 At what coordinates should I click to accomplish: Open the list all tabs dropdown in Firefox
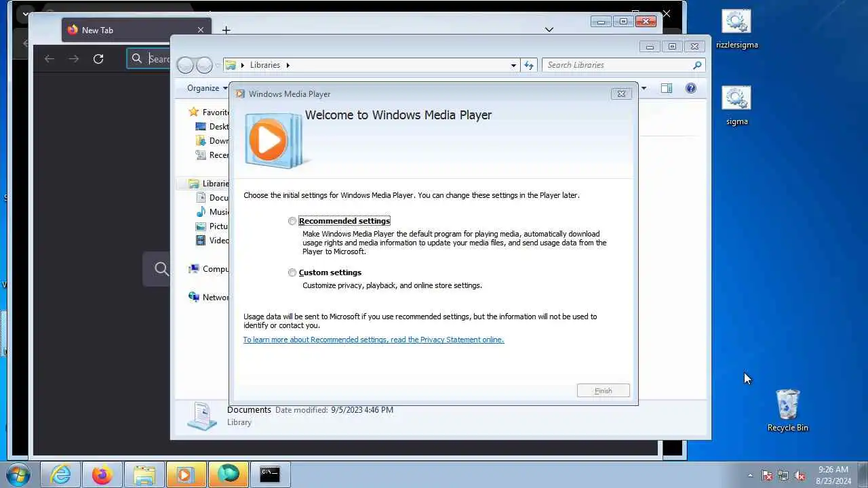pyautogui.click(x=549, y=30)
